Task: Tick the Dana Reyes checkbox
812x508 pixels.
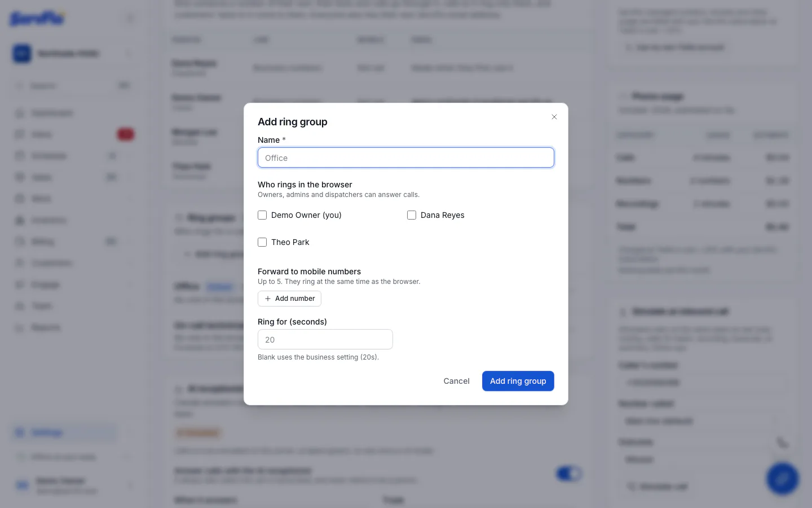Action: pos(412,215)
